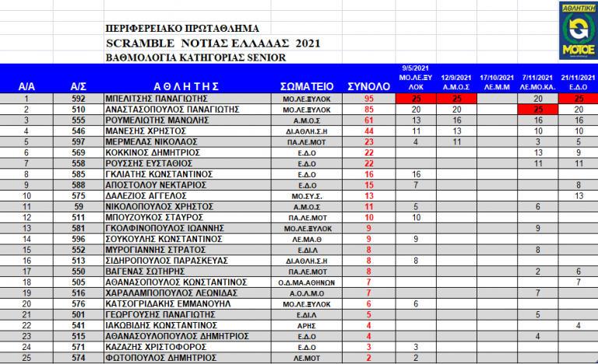This screenshot has height=364, width=598.
Task: Click the ΒΑΘΜΟΛΟΓΙΑ ΚΑΤΗΓΟΡΙΑΣ SENIOR heading
Action: click(195, 58)
